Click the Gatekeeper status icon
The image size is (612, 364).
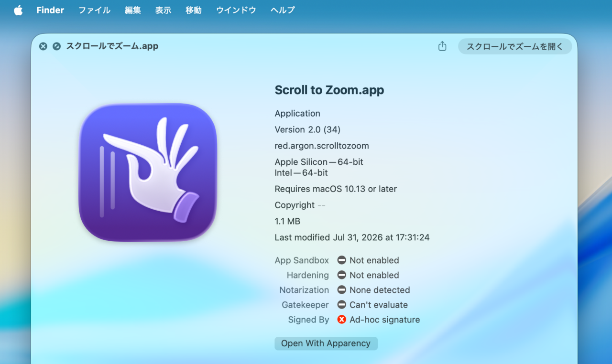click(x=341, y=305)
